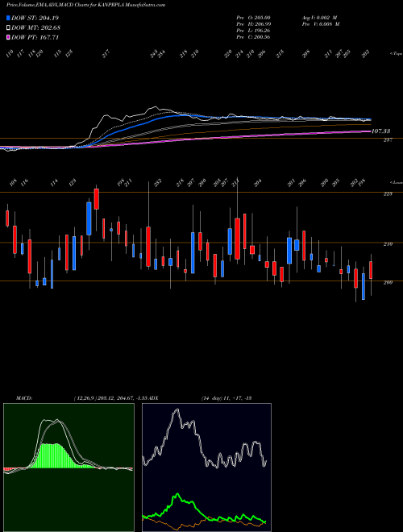Click the last red candlestick on the right
The width and height of the screenshot is (403, 532).
tap(371, 270)
